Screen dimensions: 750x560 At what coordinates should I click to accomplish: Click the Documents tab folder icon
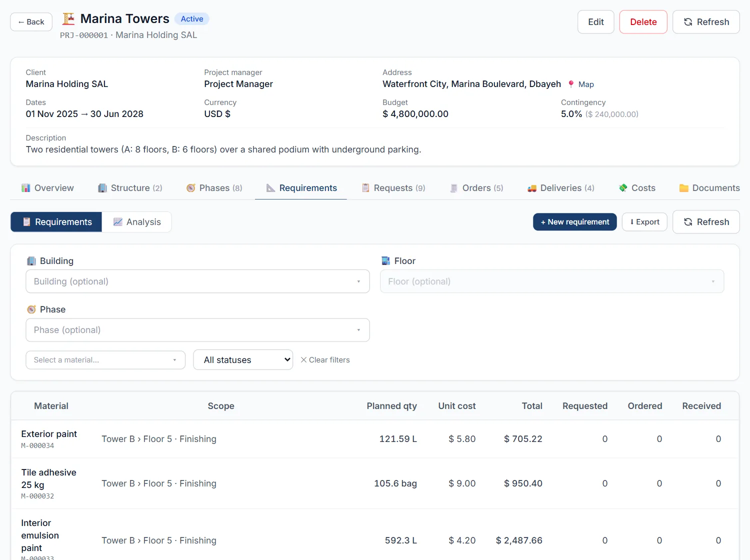click(x=684, y=188)
